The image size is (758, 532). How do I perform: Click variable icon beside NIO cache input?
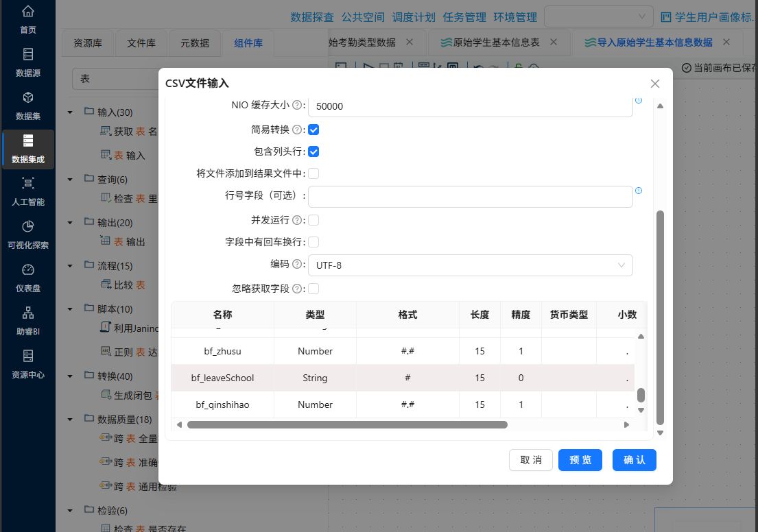pyautogui.click(x=639, y=101)
